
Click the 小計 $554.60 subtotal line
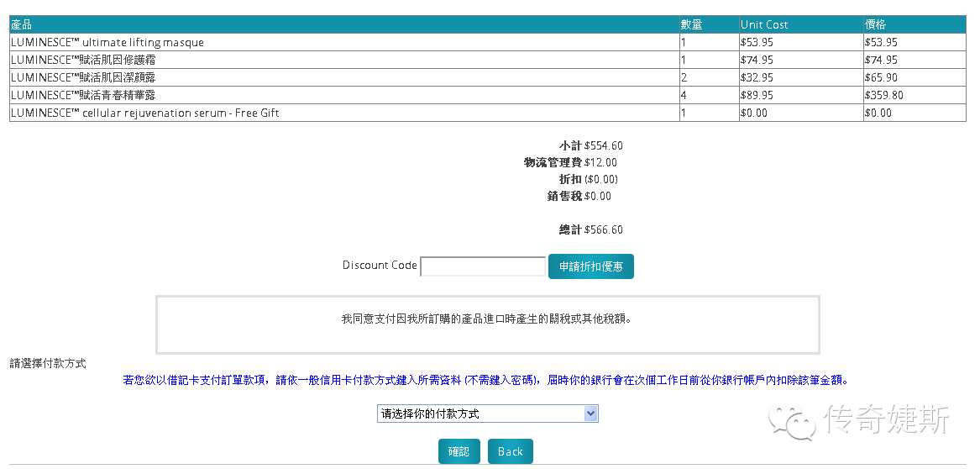590,145
